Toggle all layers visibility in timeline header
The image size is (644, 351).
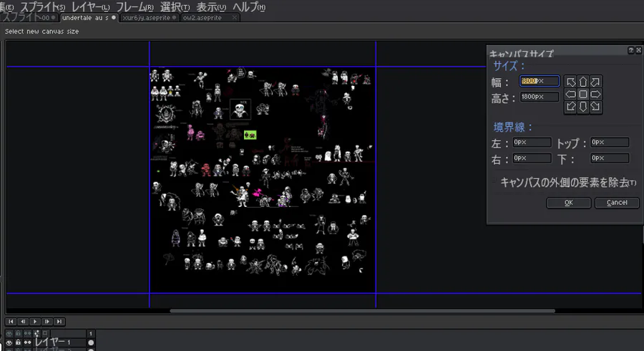pos(9,333)
